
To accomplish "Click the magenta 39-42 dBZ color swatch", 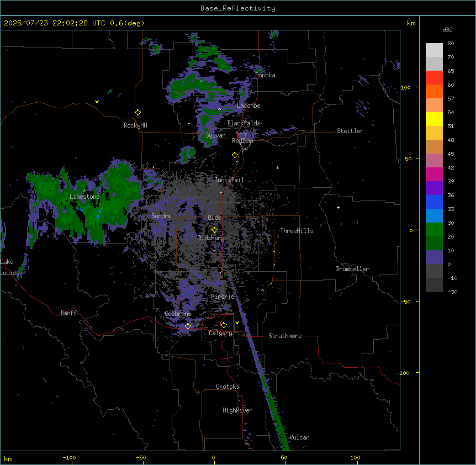I will point(434,174).
